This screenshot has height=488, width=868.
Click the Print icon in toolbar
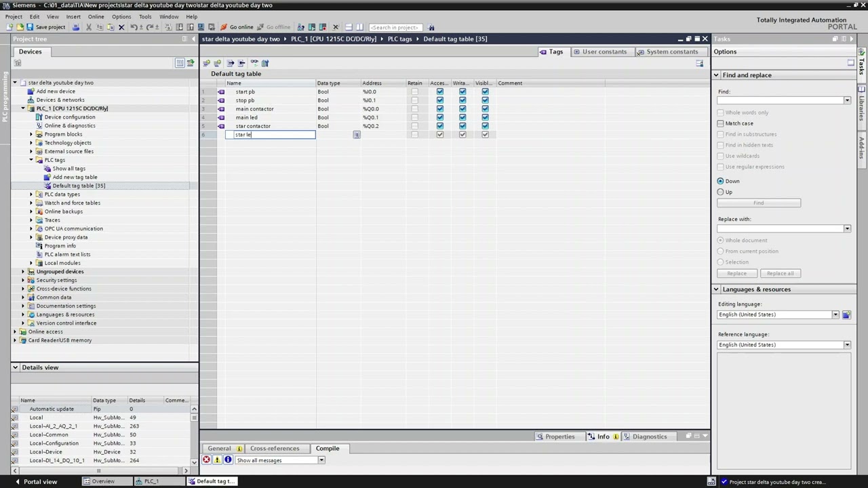75,27
